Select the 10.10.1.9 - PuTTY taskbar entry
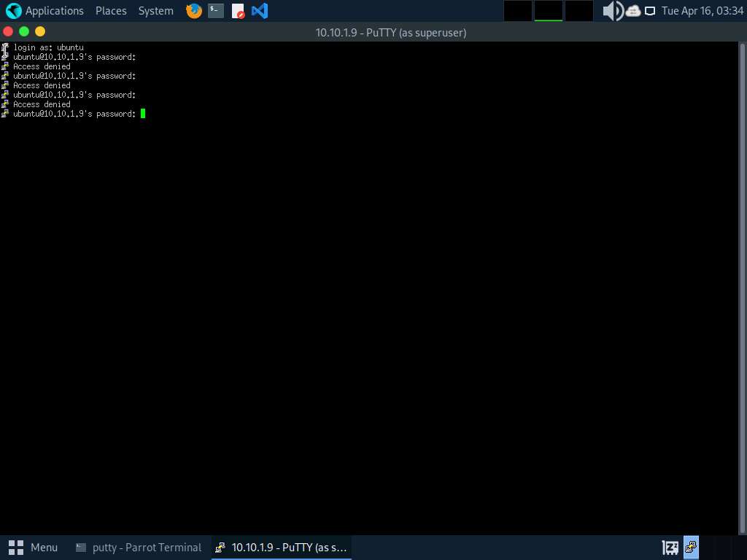This screenshot has height=560, width=747. point(281,547)
